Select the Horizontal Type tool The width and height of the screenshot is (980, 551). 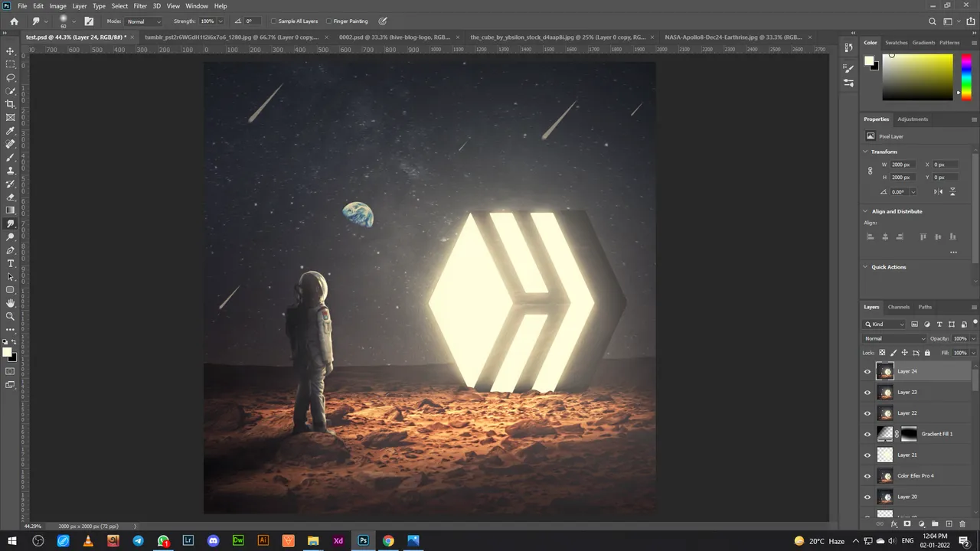point(10,263)
